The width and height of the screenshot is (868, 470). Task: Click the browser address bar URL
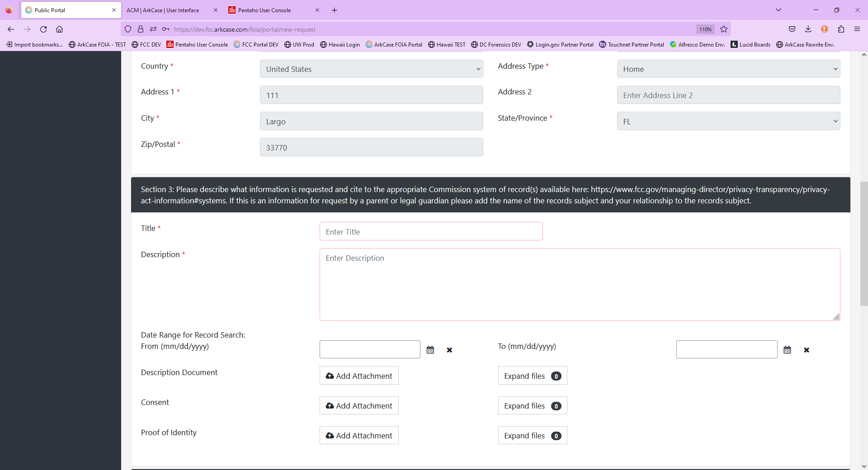pyautogui.click(x=245, y=29)
